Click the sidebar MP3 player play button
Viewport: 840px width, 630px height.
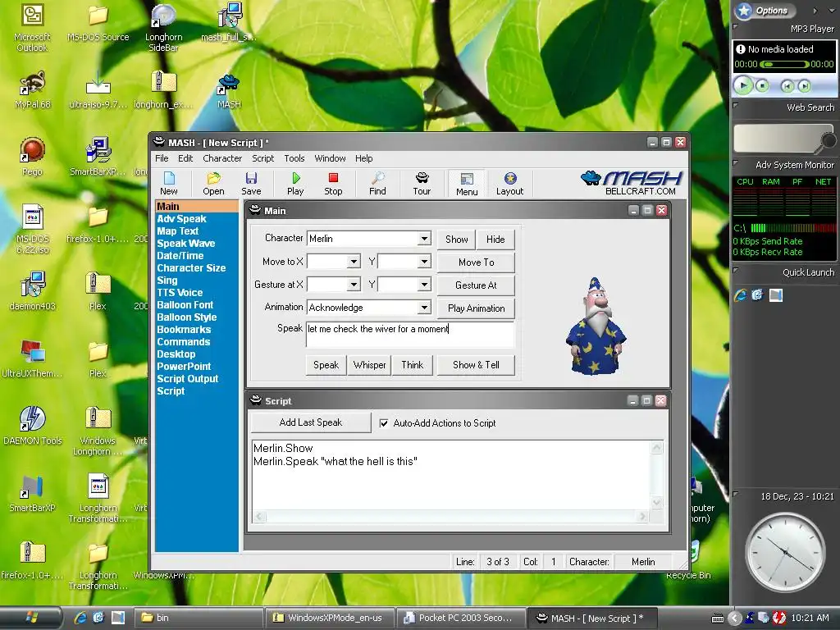[743, 85]
